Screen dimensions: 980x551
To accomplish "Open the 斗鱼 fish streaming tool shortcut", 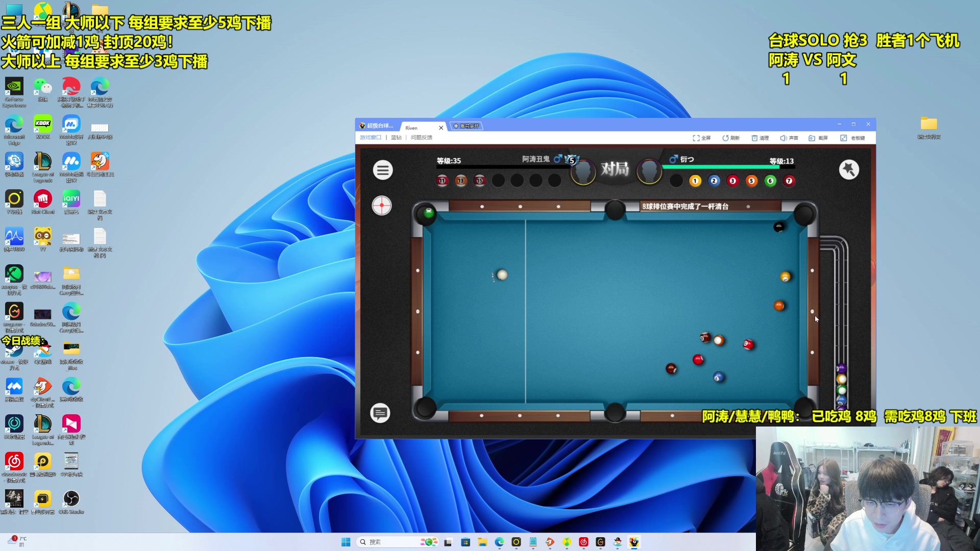I will (x=100, y=165).
